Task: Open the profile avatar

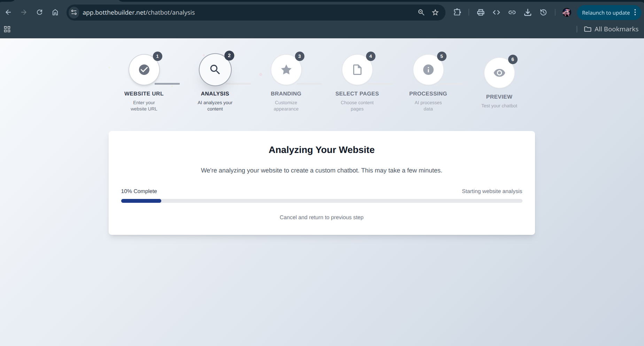Action: point(567,13)
